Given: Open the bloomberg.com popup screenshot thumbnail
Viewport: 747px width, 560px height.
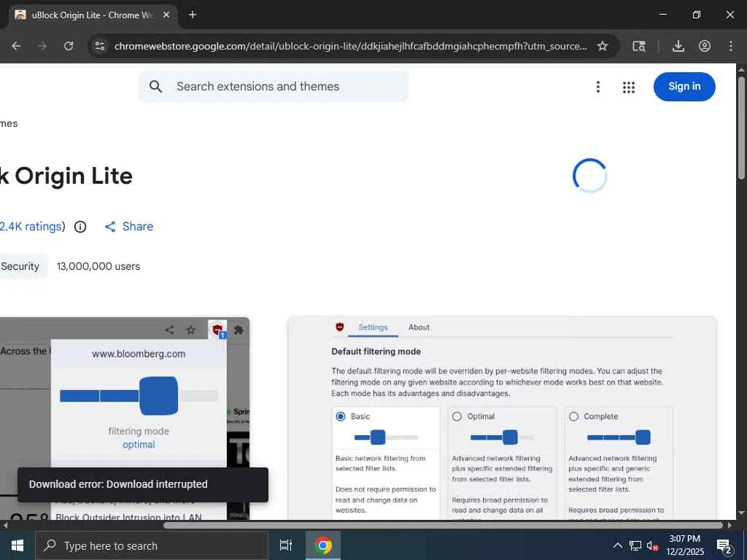Looking at the screenshot, I should pyautogui.click(x=124, y=419).
